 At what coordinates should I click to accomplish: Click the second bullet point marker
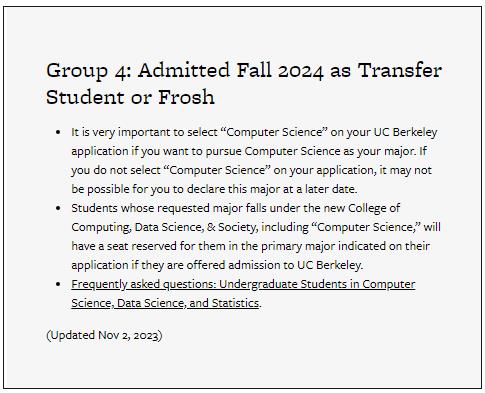pos(59,208)
